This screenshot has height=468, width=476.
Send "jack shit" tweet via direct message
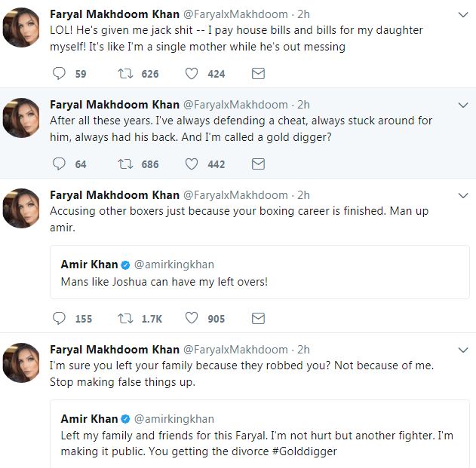pyautogui.click(x=258, y=74)
